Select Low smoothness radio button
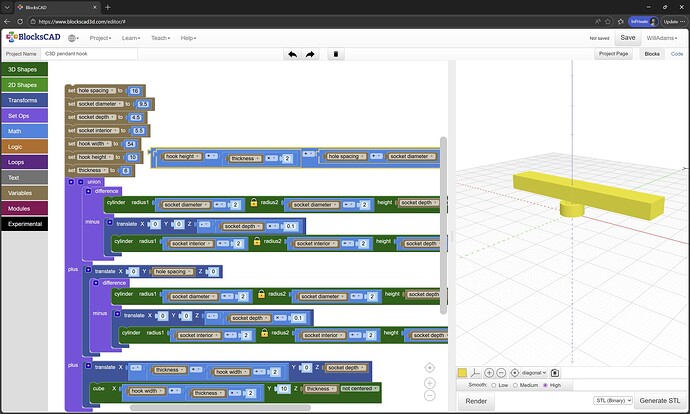The image size is (690, 414). (493, 384)
